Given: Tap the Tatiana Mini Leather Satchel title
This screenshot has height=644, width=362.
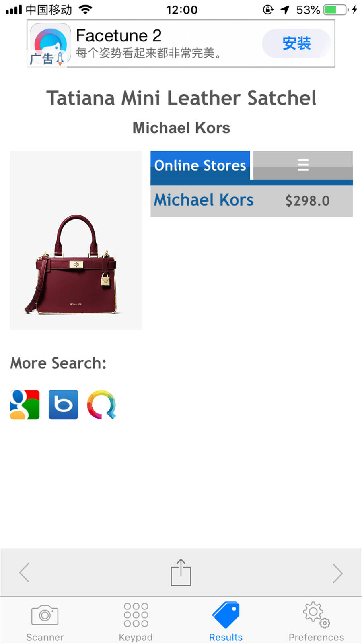Looking at the screenshot, I should tap(181, 98).
